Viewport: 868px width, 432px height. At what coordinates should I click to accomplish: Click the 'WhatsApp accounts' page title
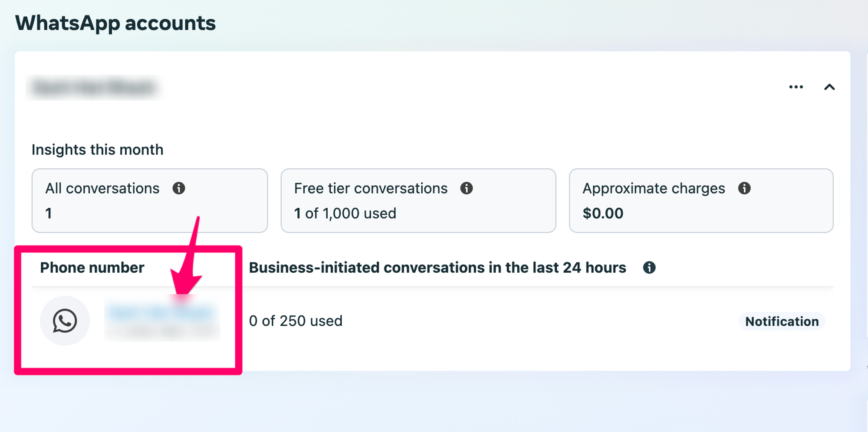tap(115, 23)
